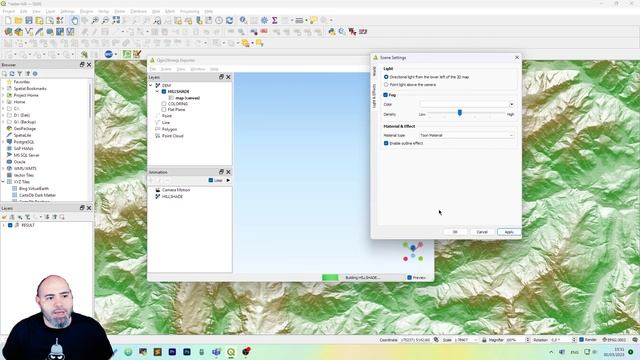This screenshot has height=360, width=640.
Task: Open Data Source Manager icon in second toolbar row
Action: [8, 31]
